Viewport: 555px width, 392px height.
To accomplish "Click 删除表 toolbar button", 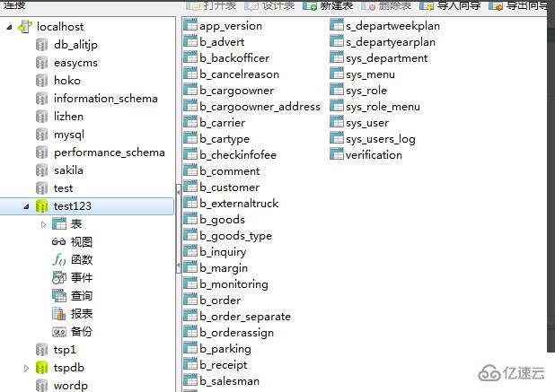I will tap(386, 5).
